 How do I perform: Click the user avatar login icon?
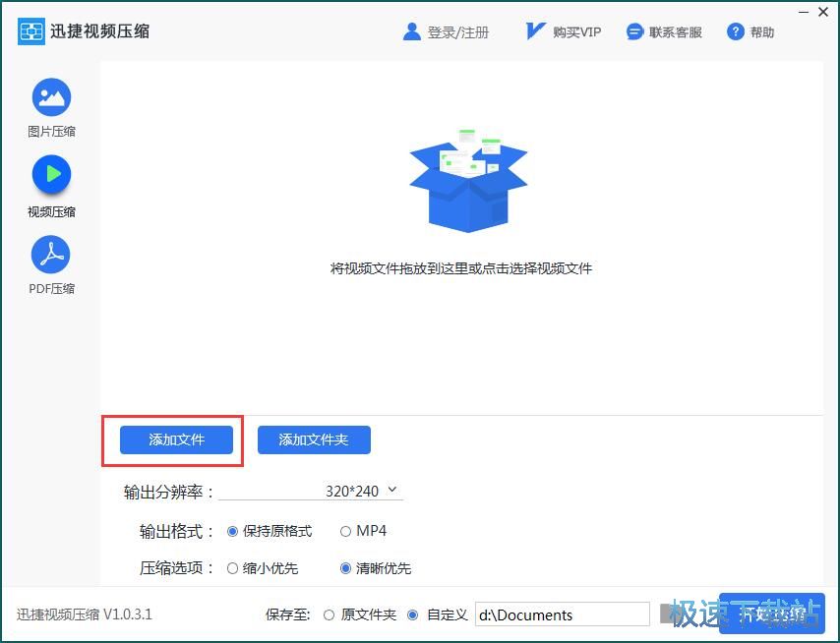click(x=411, y=32)
